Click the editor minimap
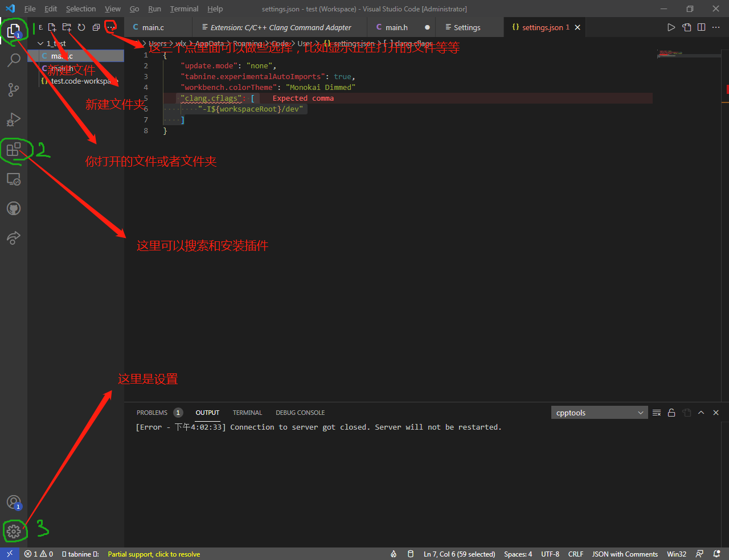This screenshot has height=560, width=729. coord(688,55)
